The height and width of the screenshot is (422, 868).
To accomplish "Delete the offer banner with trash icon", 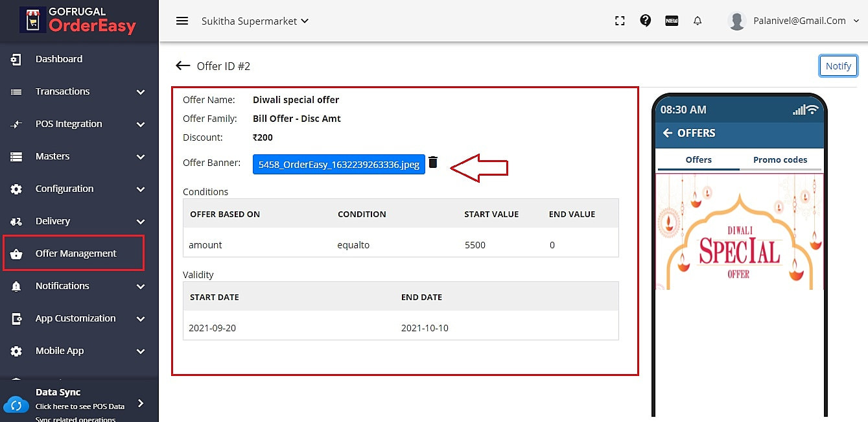I will (x=433, y=163).
